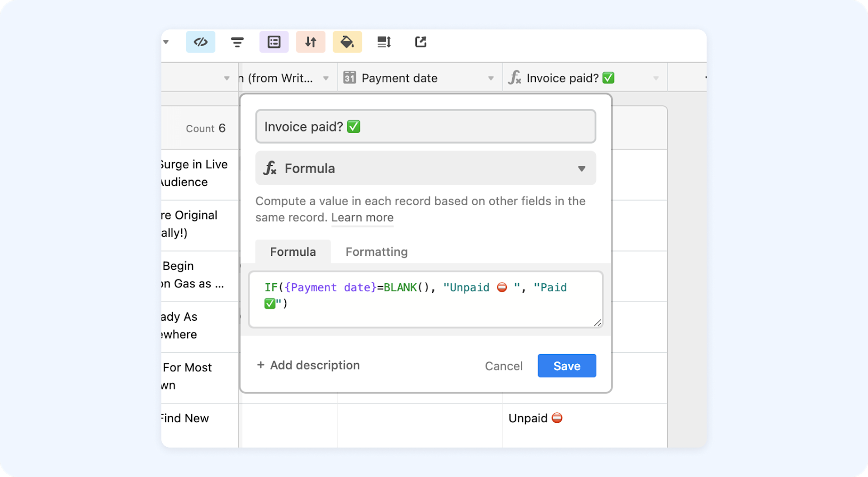Open the Filter tool

(x=237, y=42)
